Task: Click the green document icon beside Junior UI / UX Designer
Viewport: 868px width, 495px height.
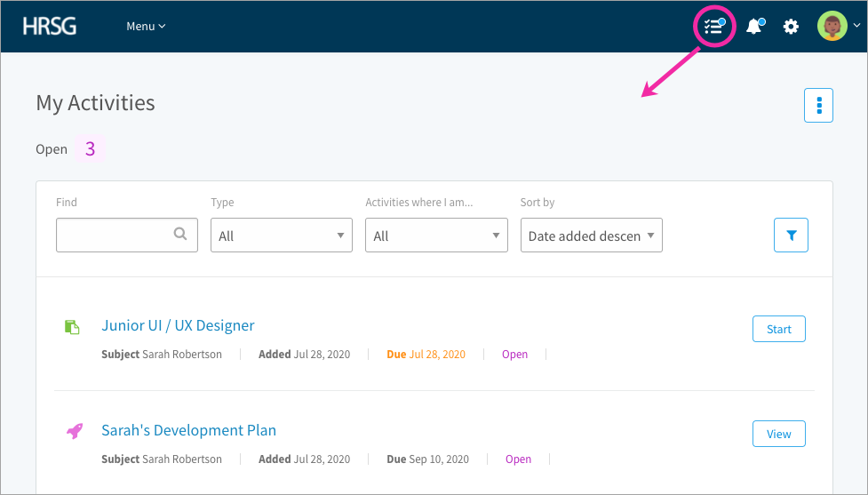Action: [72, 327]
